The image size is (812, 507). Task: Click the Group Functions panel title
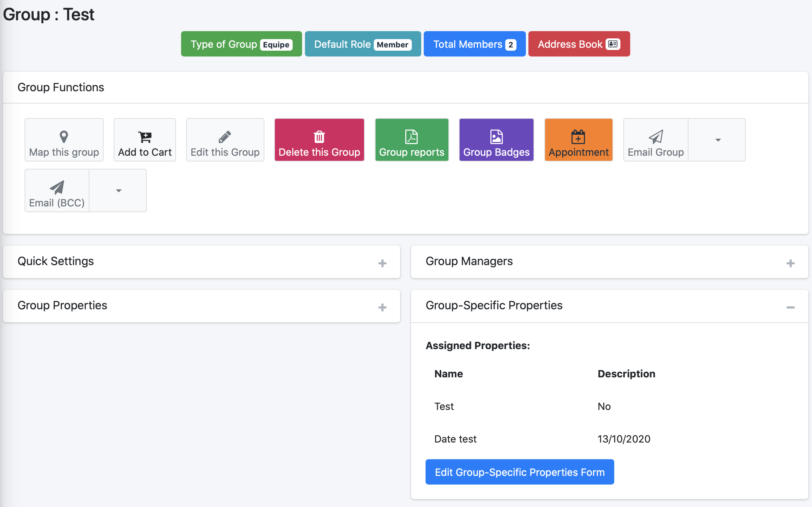(x=61, y=87)
